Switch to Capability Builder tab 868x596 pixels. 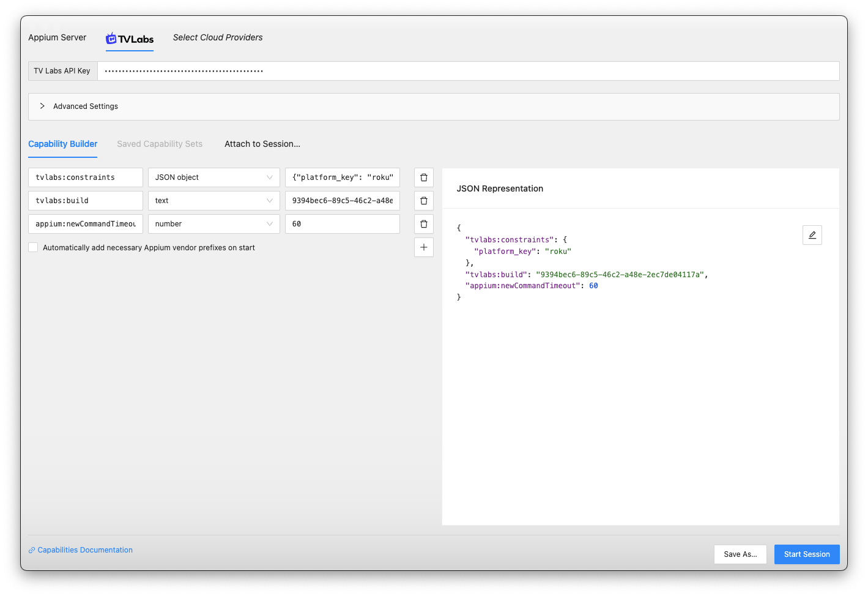[x=63, y=144]
